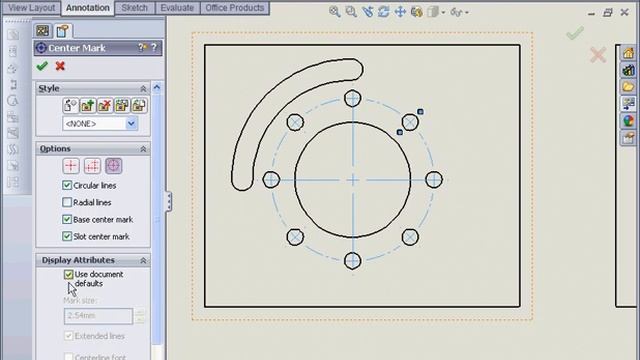Click the Mark size input field
Image resolution: width=640 pixels, height=360 pixels.
click(x=98, y=316)
